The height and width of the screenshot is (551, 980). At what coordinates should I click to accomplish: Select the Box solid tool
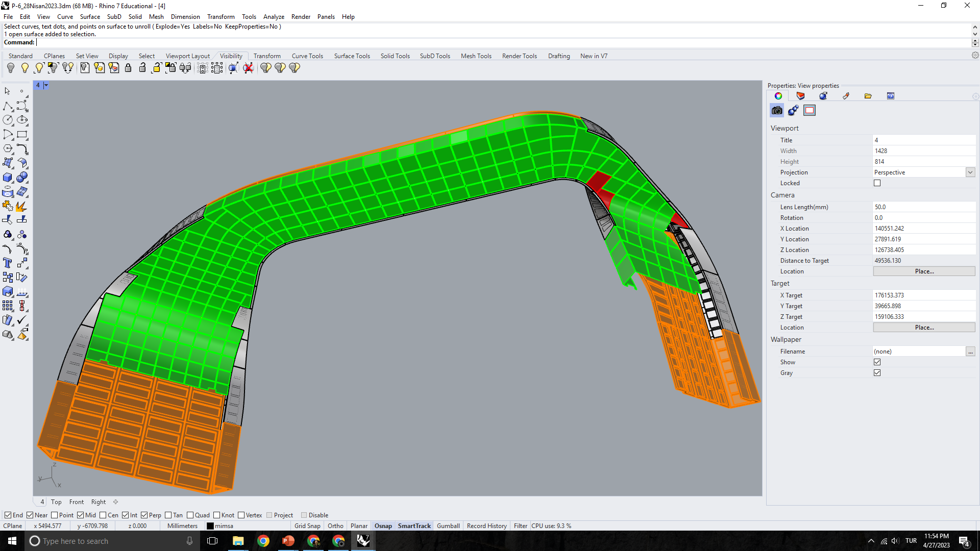click(8, 178)
